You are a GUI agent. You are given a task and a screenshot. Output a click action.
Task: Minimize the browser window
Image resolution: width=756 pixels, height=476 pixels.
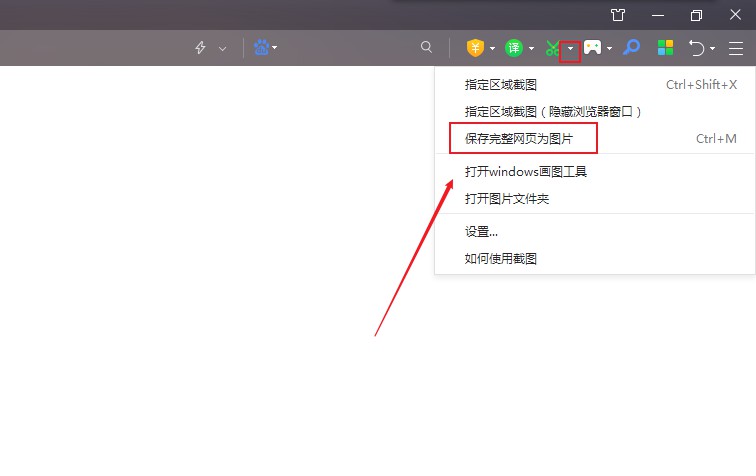tap(658, 15)
